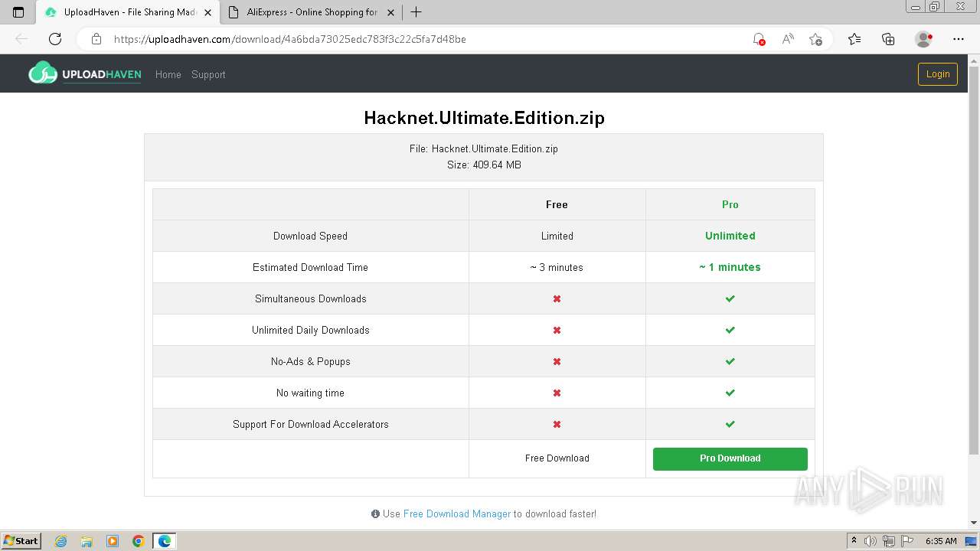The height and width of the screenshot is (551, 980).
Task: Open the browser profile avatar
Action: (x=923, y=39)
